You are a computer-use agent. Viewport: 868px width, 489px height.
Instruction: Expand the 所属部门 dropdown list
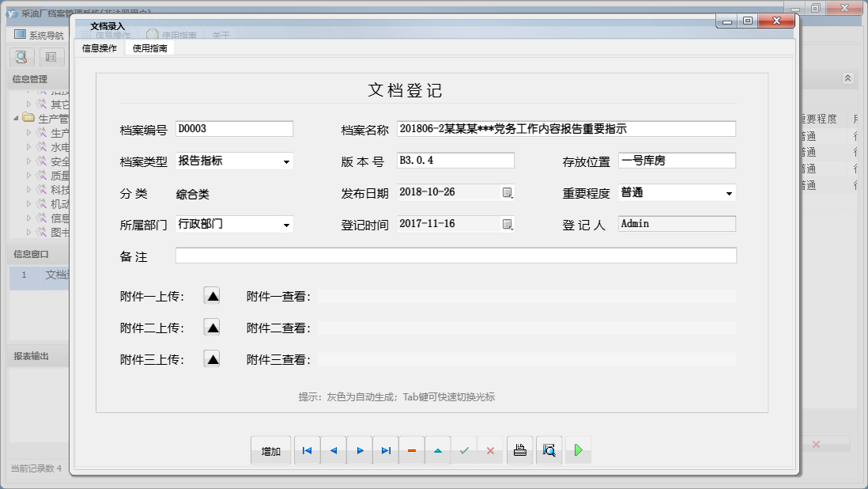click(285, 225)
